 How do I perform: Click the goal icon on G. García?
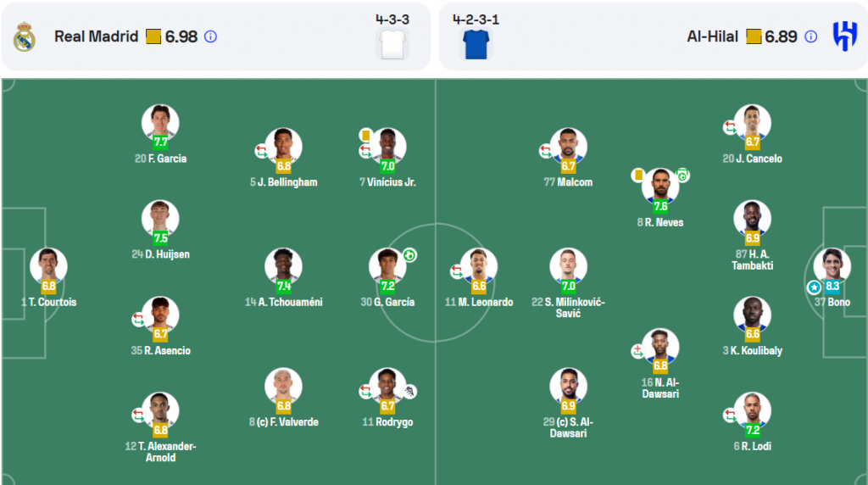coord(409,255)
